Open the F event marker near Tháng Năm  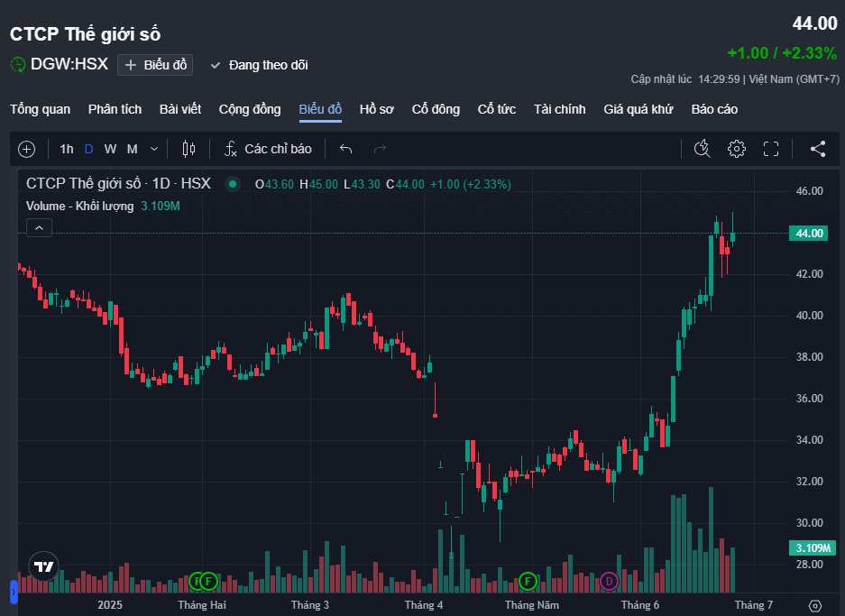coord(528,582)
